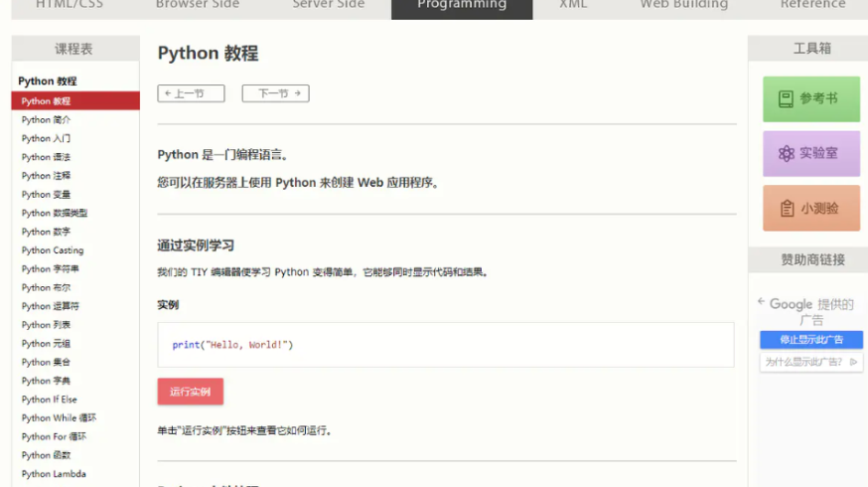The image size is (868, 487).
Task: Open the Server Side navigation tab
Action: [329, 6]
